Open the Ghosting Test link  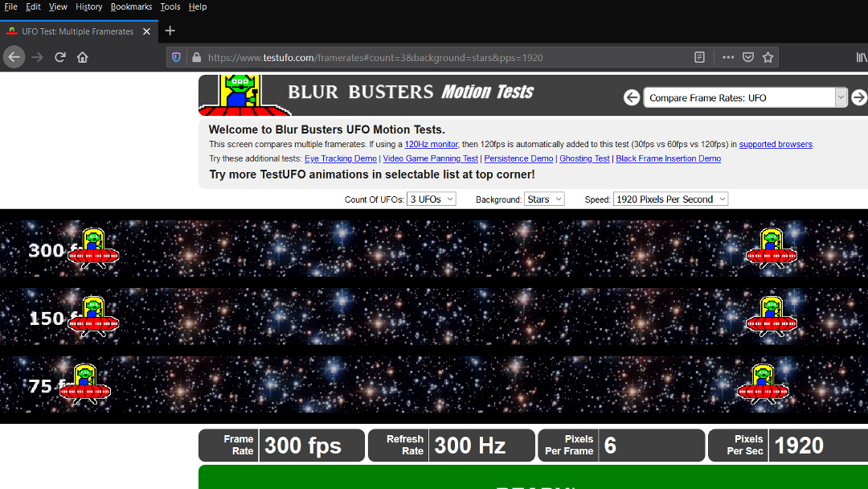point(584,158)
